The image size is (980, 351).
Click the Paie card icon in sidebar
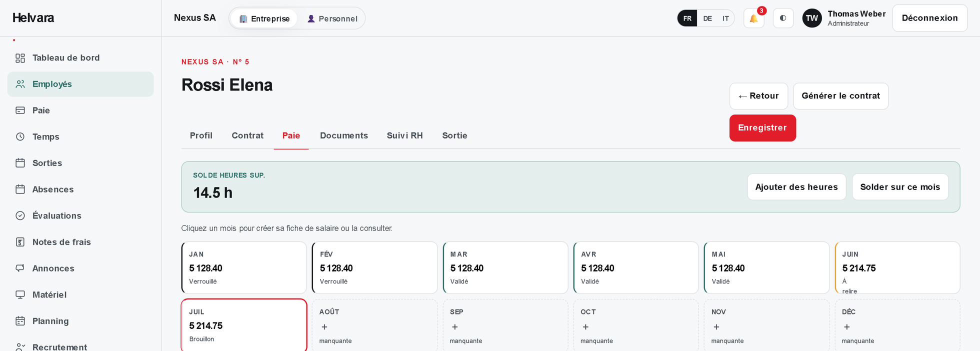pyautogui.click(x=20, y=110)
